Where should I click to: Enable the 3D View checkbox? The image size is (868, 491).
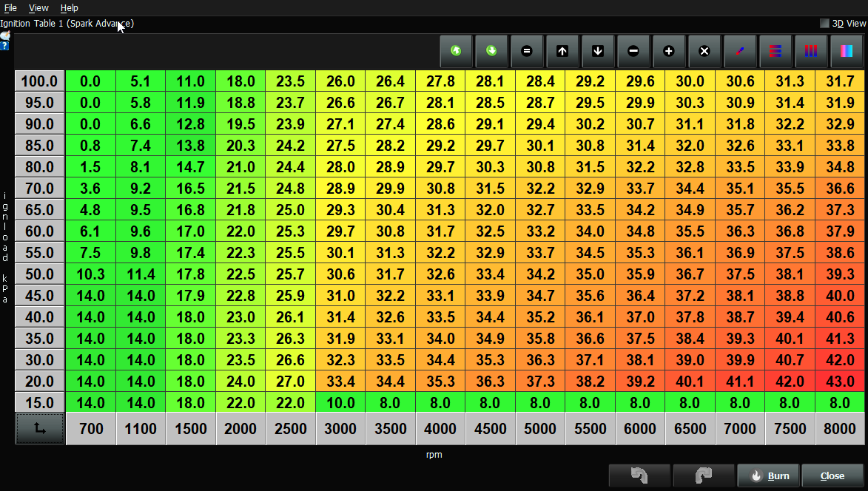pyautogui.click(x=824, y=23)
